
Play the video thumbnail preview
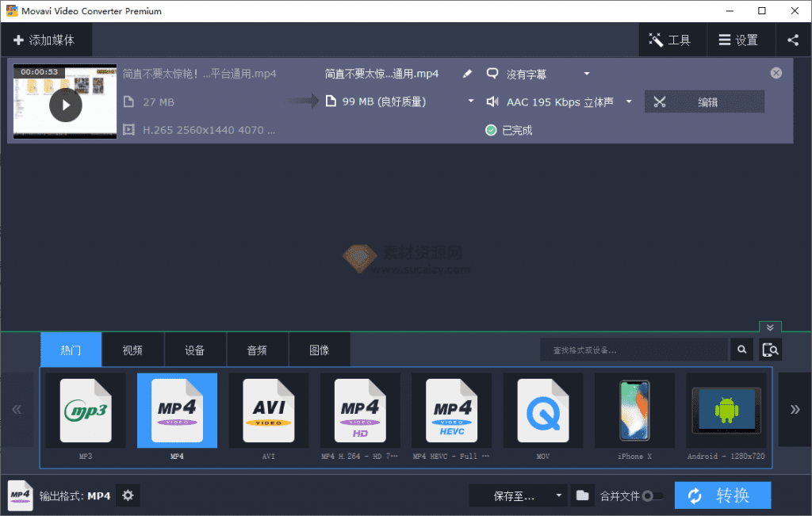(x=66, y=105)
